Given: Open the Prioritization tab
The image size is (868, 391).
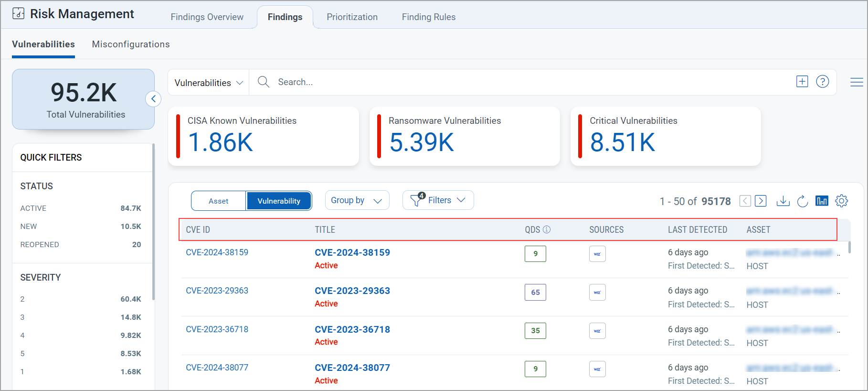Looking at the screenshot, I should tap(352, 17).
